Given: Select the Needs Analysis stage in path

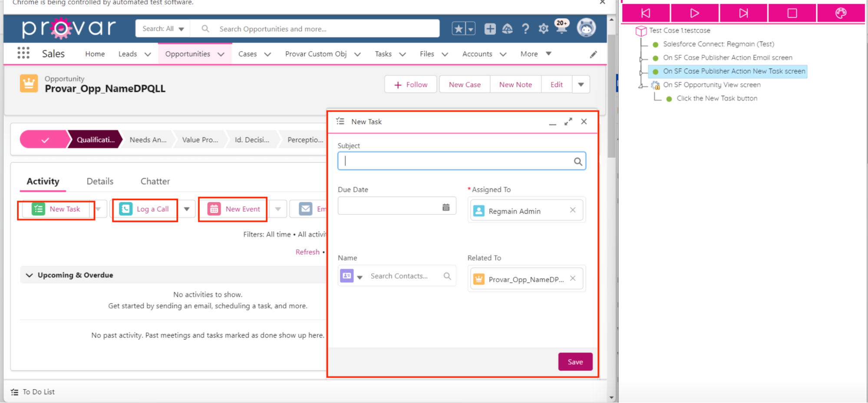Looking at the screenshot, I should [148, 140].
